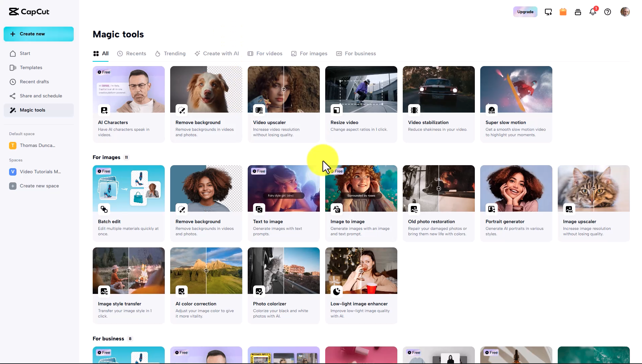The width and height of the screenshot is (642, 364).
Task: Click the Low-light image enhancer moon icon
Action: point(337,292)
